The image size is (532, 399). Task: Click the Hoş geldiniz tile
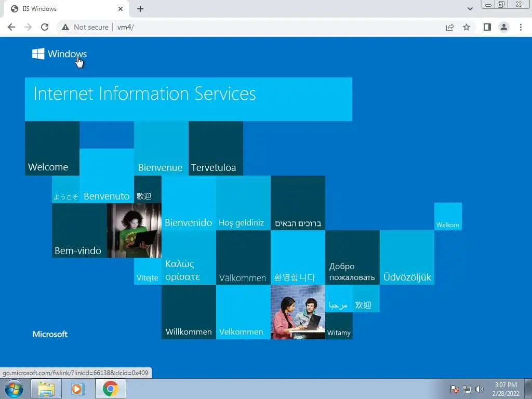[243, 203]
